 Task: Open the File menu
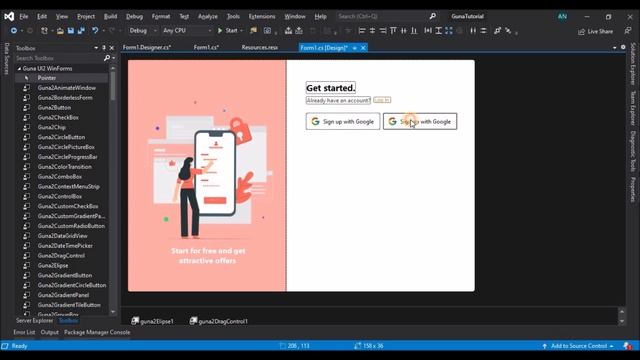[24, 16]
